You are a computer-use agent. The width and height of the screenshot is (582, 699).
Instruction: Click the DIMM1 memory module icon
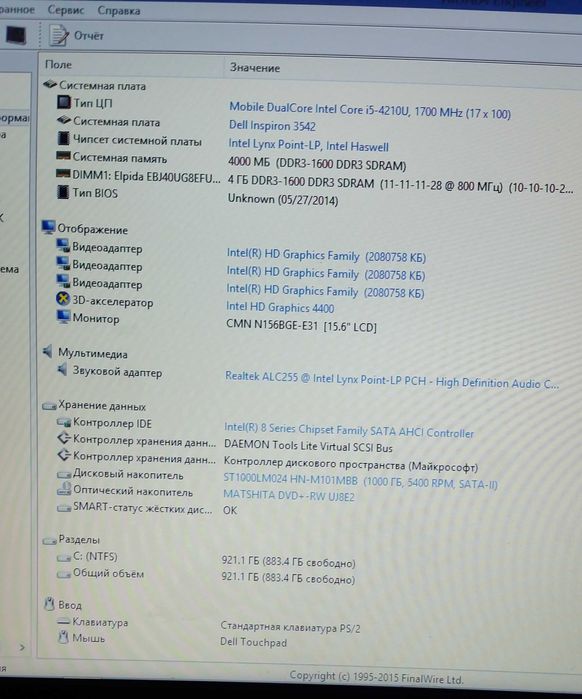click(x=63, y=174)
